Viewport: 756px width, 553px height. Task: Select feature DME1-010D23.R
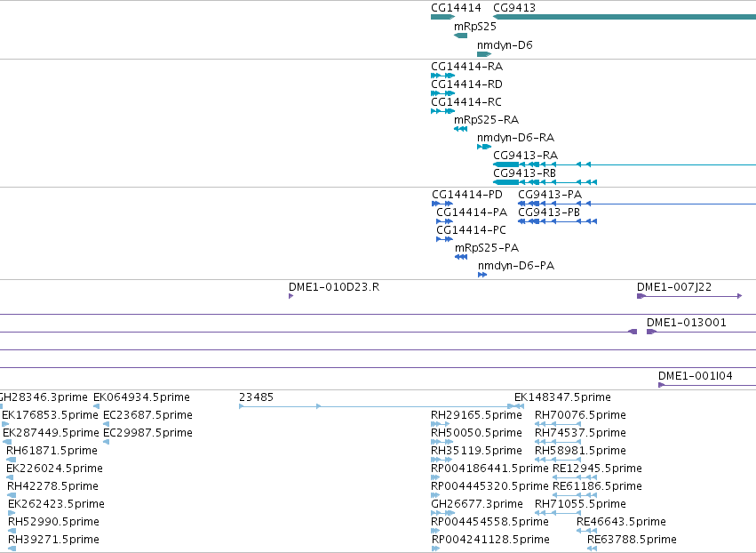334,287
